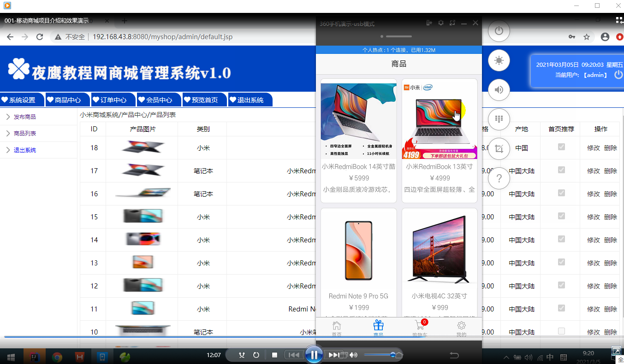Screen dimensions: 624x364
Task: Toggle homepage recommend checkbox for ID 18
Action: tap(561, 147)
